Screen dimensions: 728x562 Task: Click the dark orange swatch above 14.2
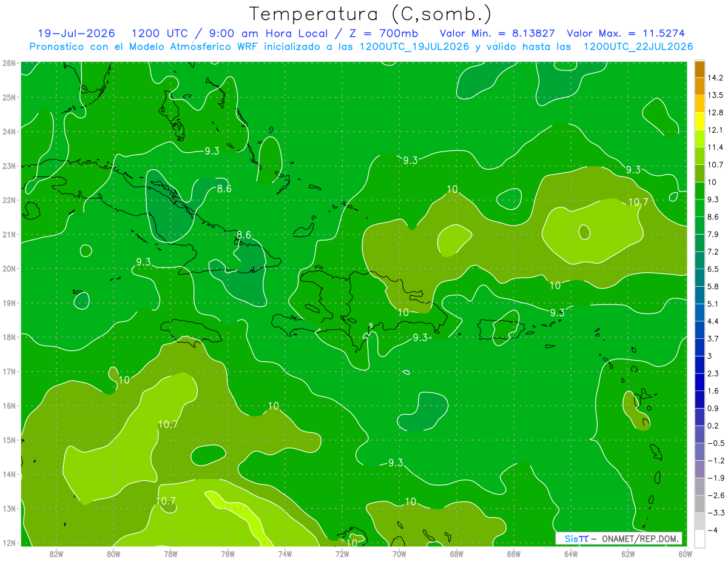[699, 69]
